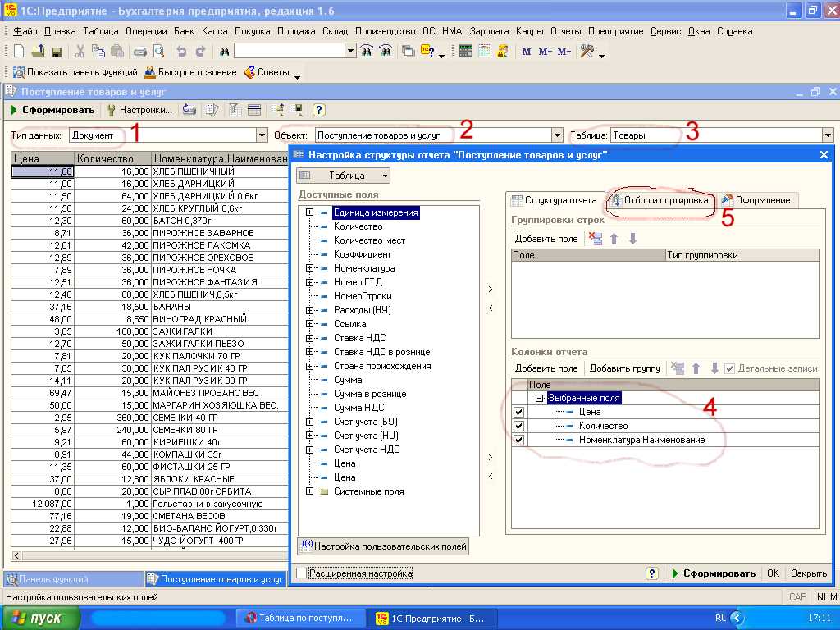This screenshot has height=630, width=840.
Task: Uncheck the Цена field checkbox
Action: click(x=518, y=412)
